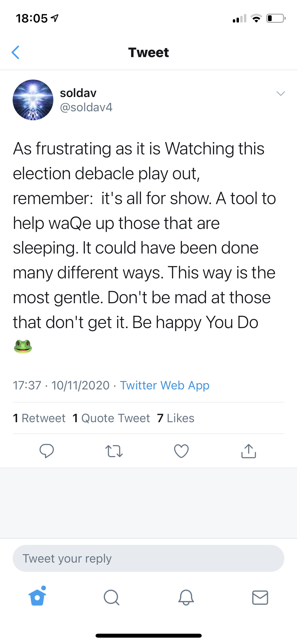
Task: Tap the share upload icon
Action: pyautogui.click(x=249, y=451)
